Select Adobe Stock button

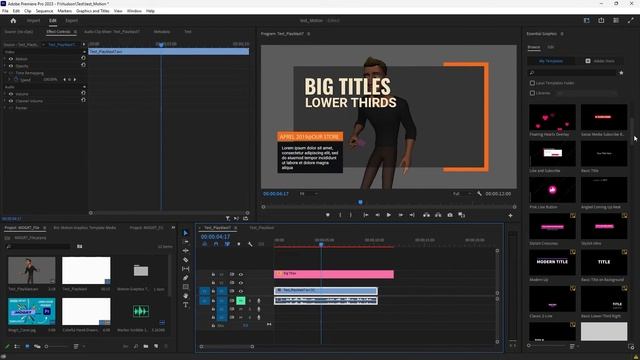[x=600, y=61]
